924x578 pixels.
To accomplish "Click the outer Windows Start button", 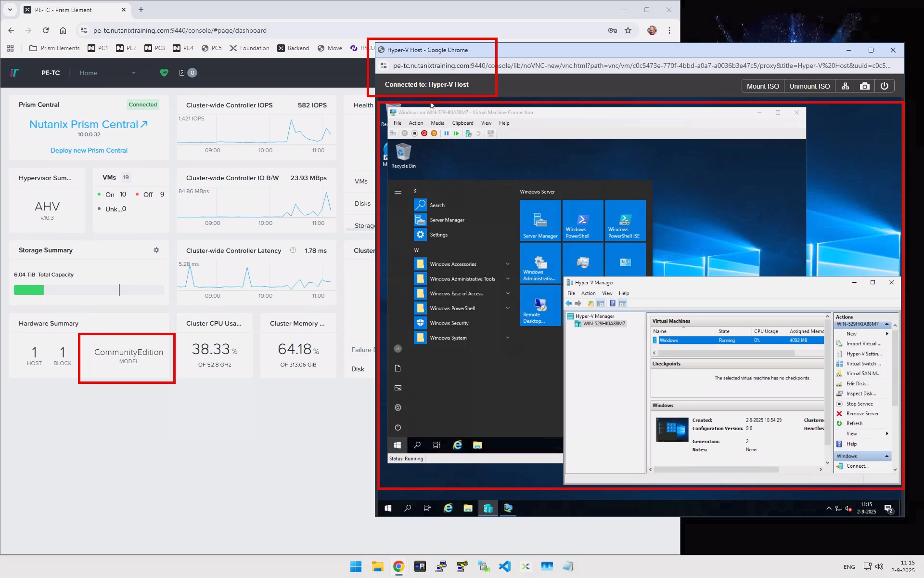I will pos(356,566).
